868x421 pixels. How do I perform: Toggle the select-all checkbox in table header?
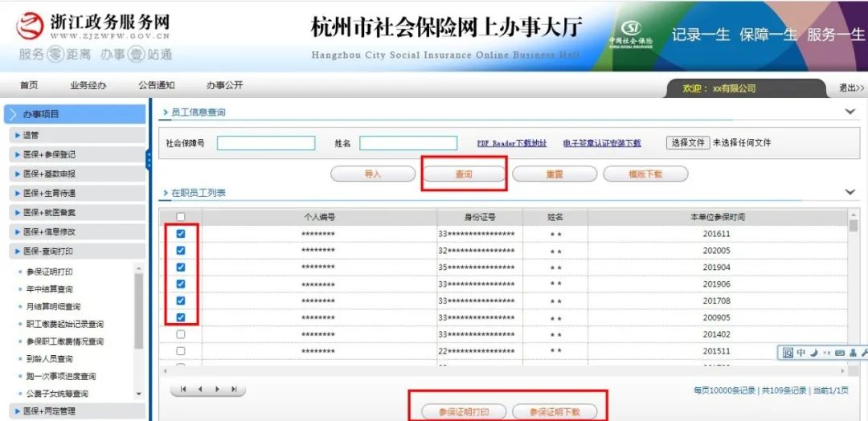click(x=181, y=218)
